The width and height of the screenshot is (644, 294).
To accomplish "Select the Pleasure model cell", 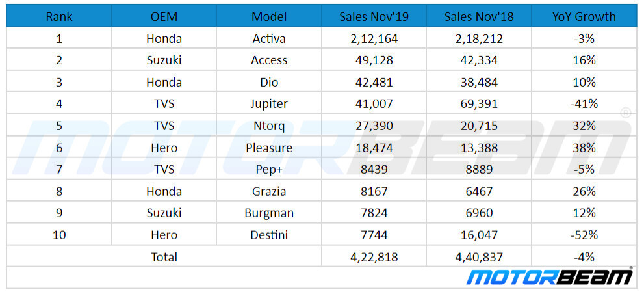I will click(269, 148).
